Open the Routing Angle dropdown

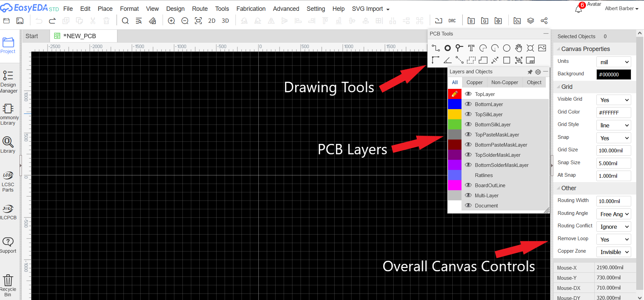coord(614,214)
